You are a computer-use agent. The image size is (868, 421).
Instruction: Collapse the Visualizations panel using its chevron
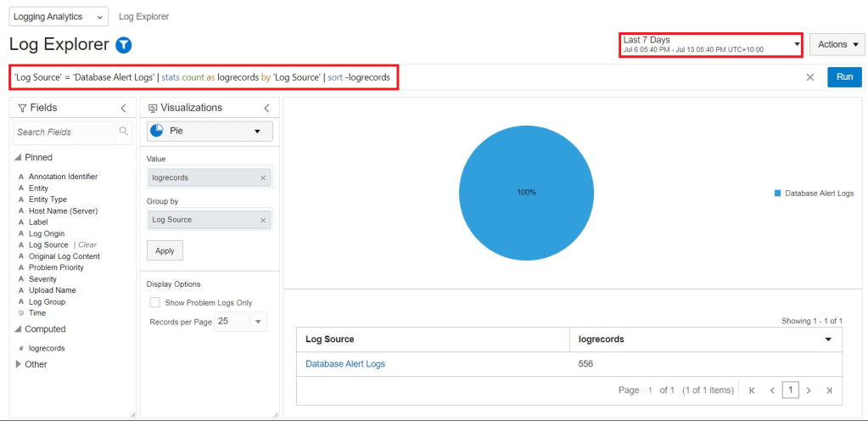(266, 108)
